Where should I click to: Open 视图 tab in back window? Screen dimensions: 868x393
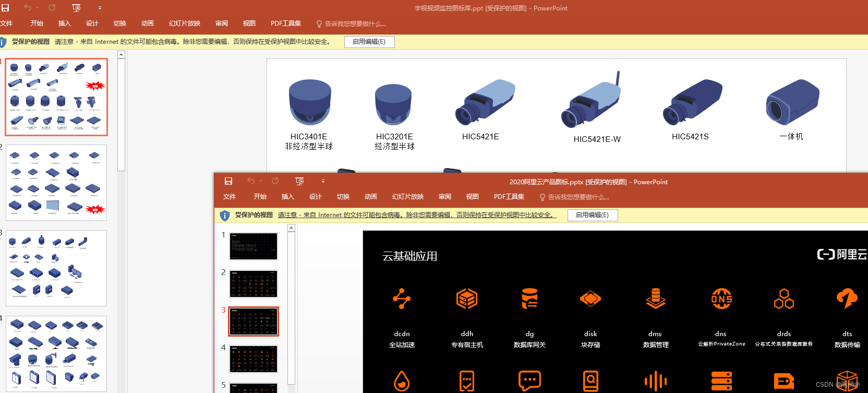coord(249,23)
